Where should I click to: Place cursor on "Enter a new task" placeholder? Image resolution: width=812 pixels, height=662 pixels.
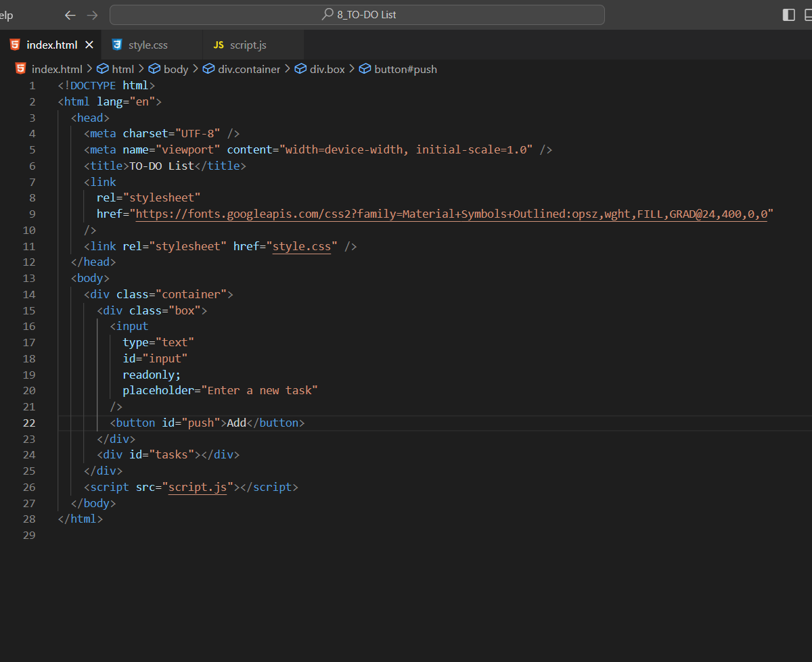coord(259,390)
